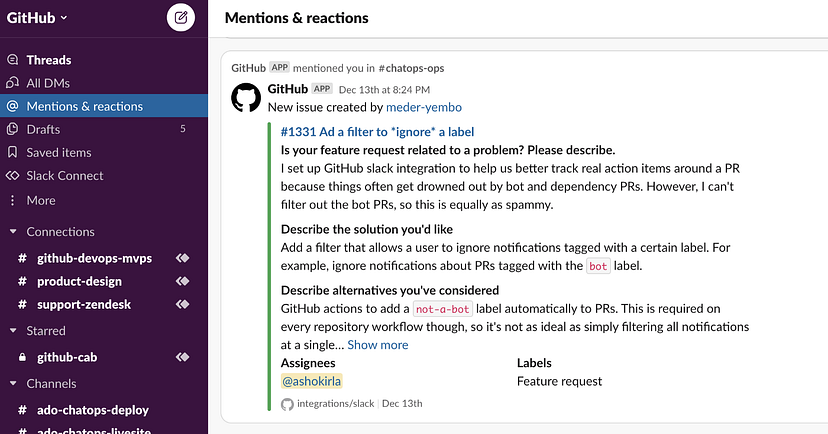Click the More sidebar option
The width and height of the screenshot is (828, 434).
coord(41,200)
